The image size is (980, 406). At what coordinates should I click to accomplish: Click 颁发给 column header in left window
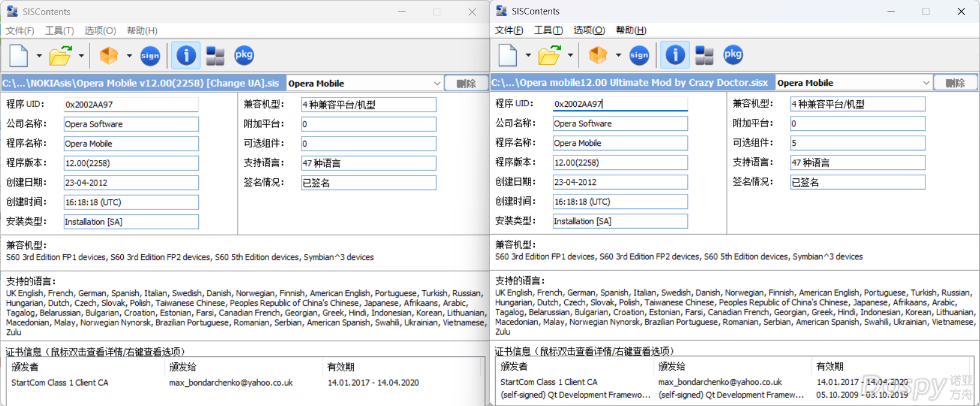click(x=243, y=367)
